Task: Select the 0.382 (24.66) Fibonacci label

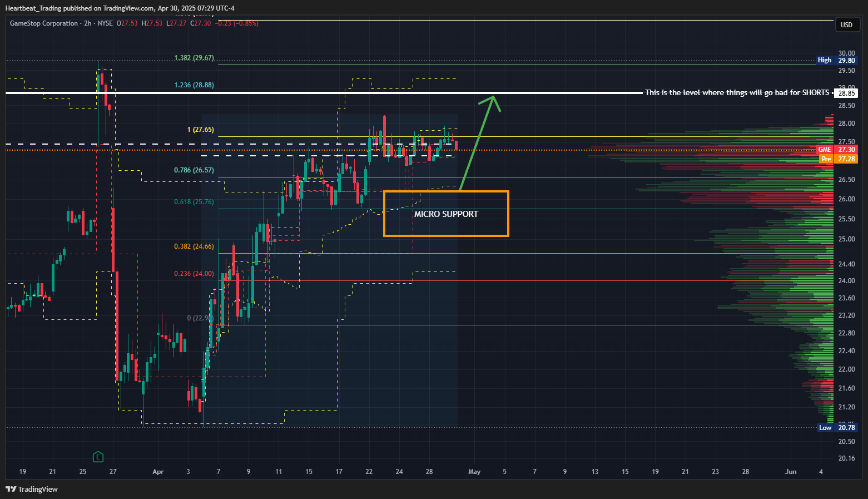Action: pyautogui.click(x=194, y=246)
